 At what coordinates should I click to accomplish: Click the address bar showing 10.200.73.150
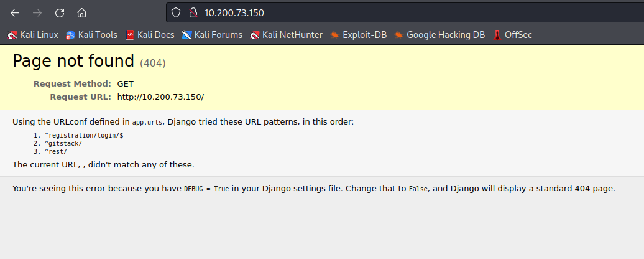(x=405, y=12)
